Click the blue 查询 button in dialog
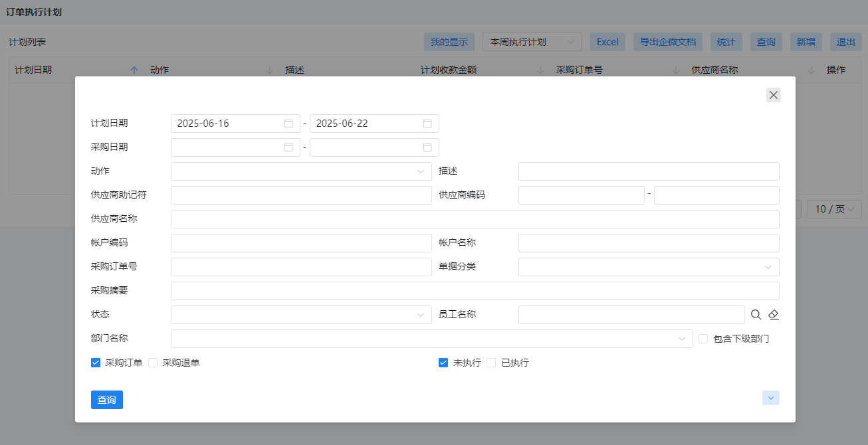Viewport: 868px width, 445px height. pos(107,400)
